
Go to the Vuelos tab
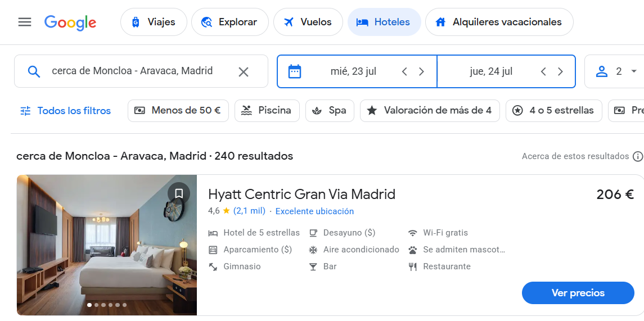tap(308, 22)
